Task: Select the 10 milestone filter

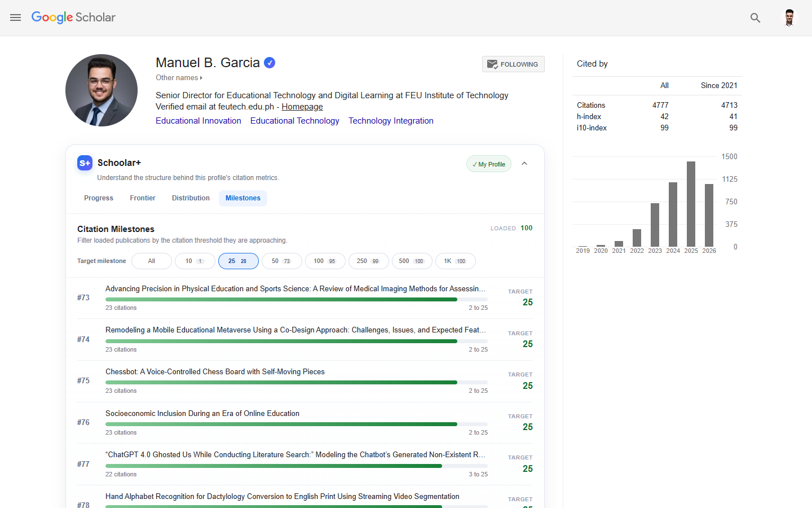Action: pyautogui.click(x=195, y=261)
